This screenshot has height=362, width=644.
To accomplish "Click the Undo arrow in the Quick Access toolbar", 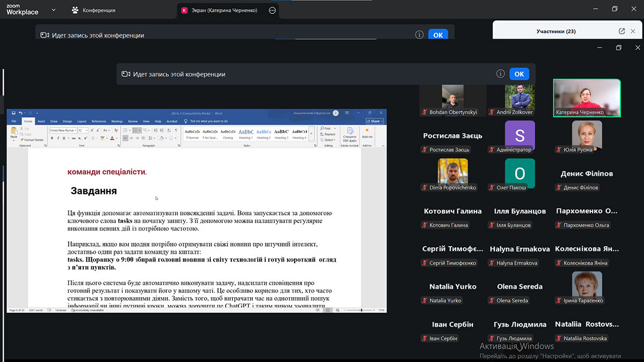I will (x=20, y=113).
